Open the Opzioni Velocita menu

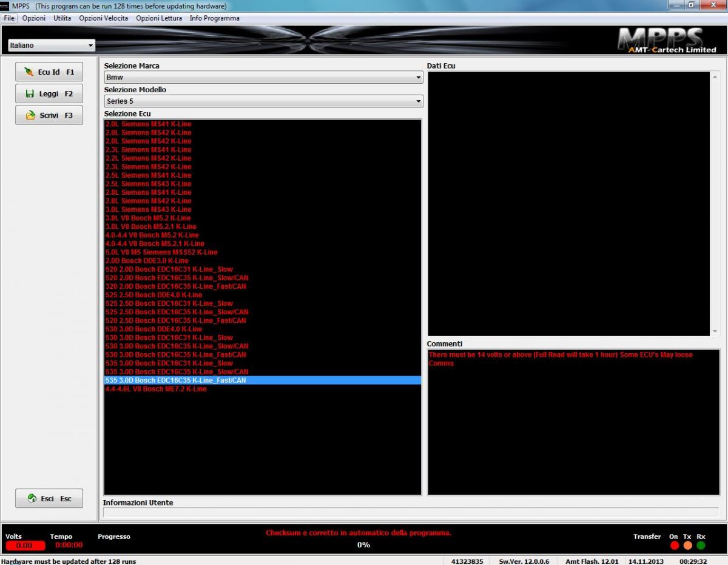click(x=103, y=18)
